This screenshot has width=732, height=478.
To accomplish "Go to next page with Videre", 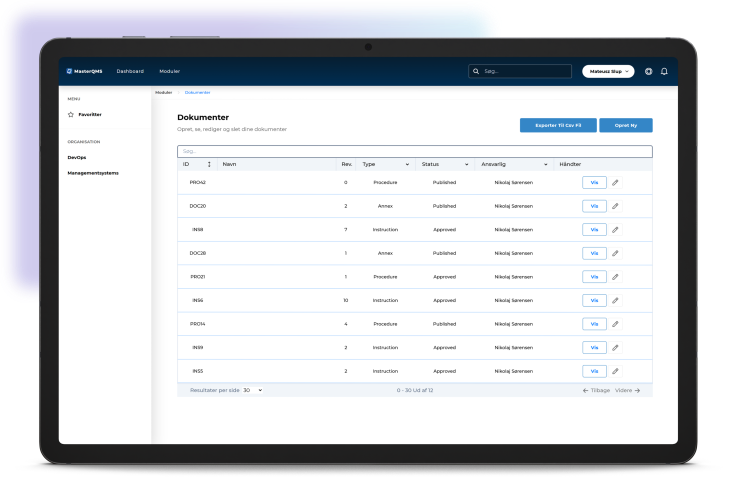I will click(627, 390).
